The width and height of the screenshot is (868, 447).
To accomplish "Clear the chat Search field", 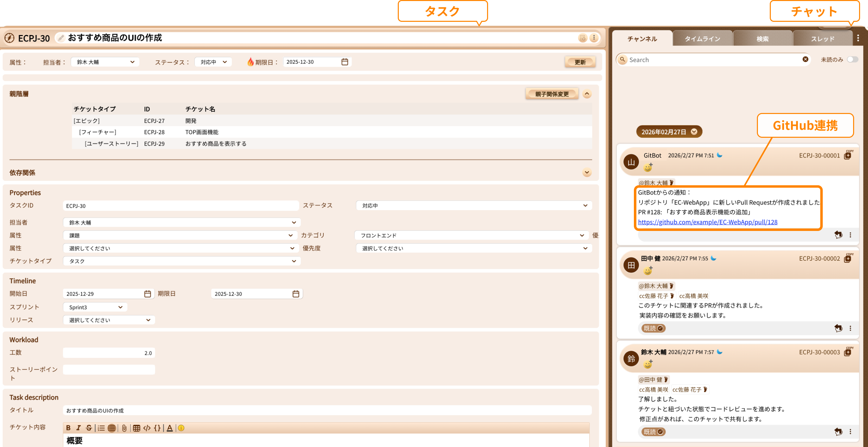I will (805, 59).
